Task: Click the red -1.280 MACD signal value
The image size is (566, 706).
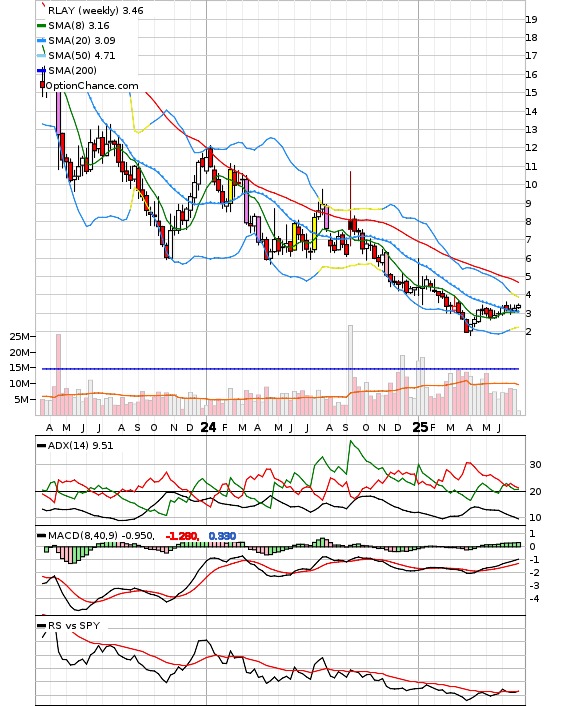Action: click(182, 536)
